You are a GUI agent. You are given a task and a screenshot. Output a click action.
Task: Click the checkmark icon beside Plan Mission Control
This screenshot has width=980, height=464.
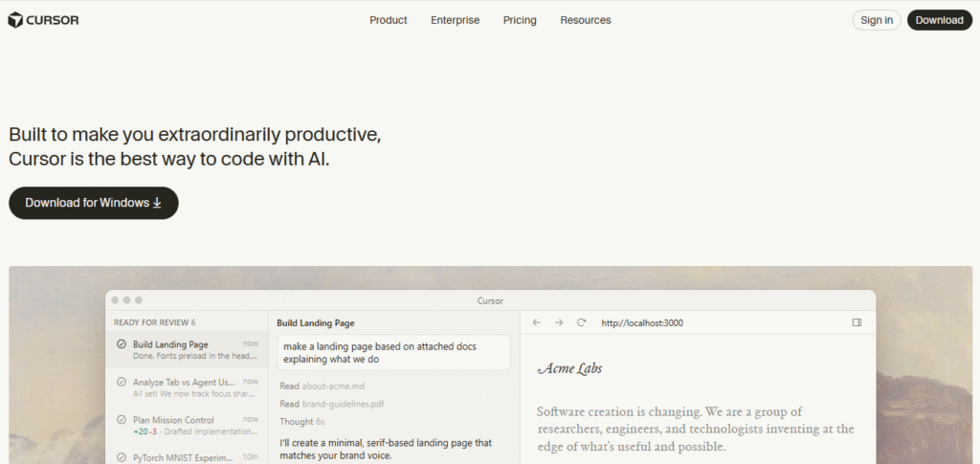(x=122, y=420)
